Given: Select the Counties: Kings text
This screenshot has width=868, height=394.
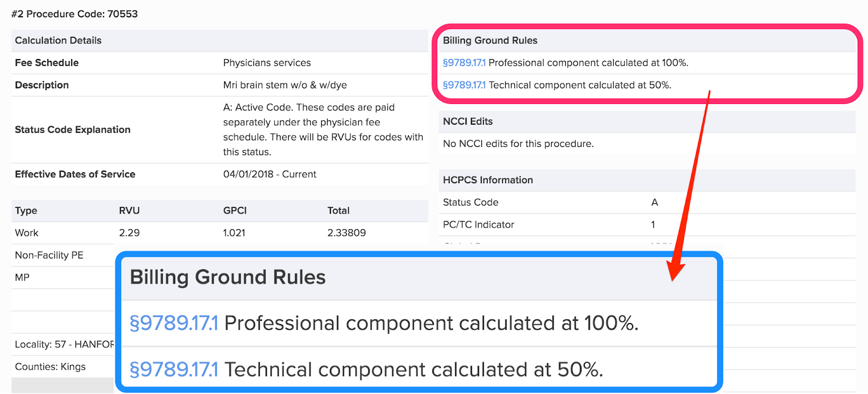Looking at the screenshot, I should 50,367.
